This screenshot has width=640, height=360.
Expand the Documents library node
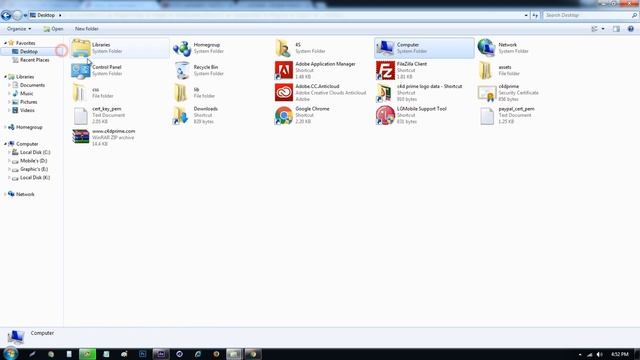[x=9, y=85]
